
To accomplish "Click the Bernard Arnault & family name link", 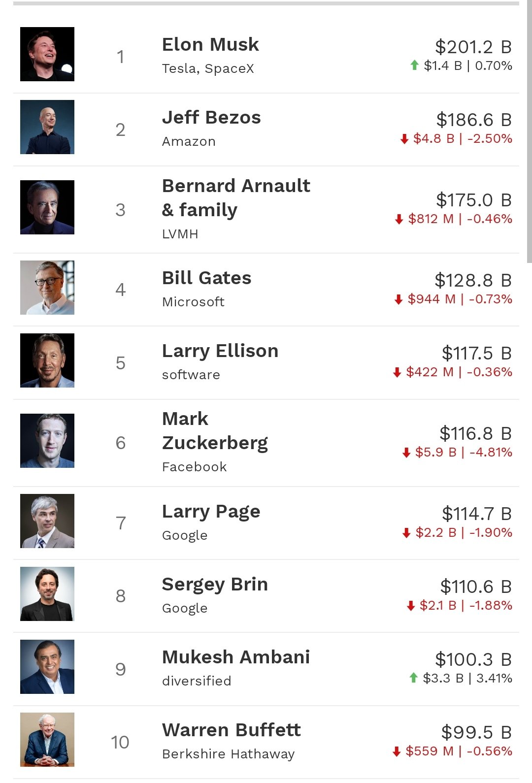I will pyautogui.click(x=236, y=197).
